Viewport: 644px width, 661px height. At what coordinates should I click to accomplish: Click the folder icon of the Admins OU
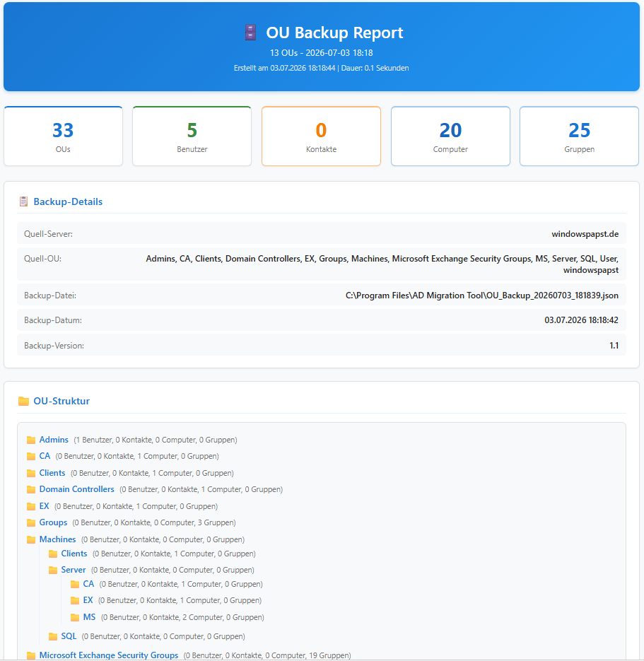pos(31,440)
